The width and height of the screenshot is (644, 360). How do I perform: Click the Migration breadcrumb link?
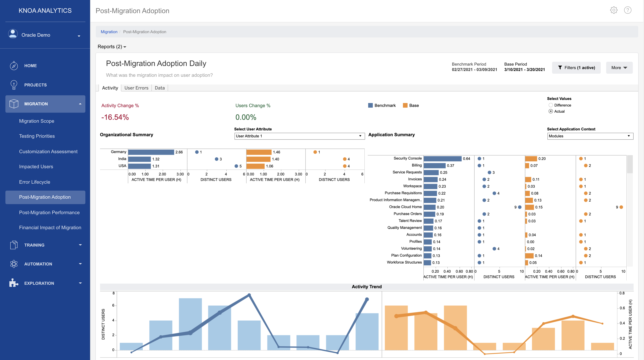[x=109, y=32]
